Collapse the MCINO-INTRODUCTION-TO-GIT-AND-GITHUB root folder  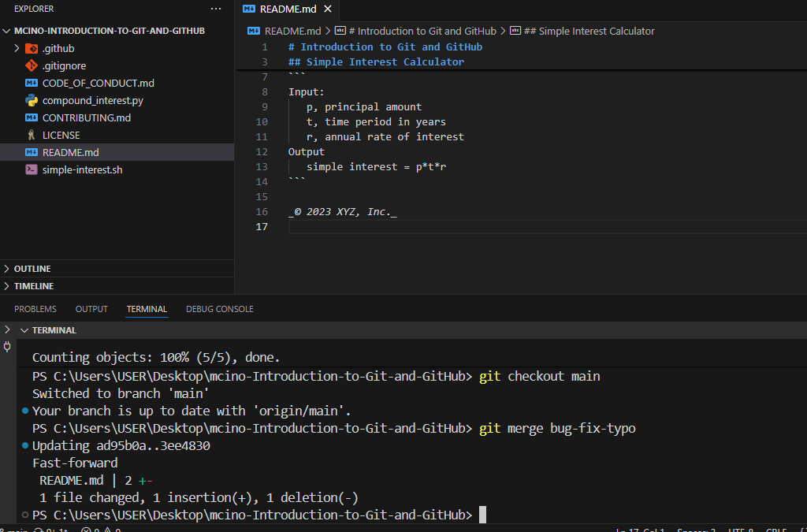click(8, 31)
